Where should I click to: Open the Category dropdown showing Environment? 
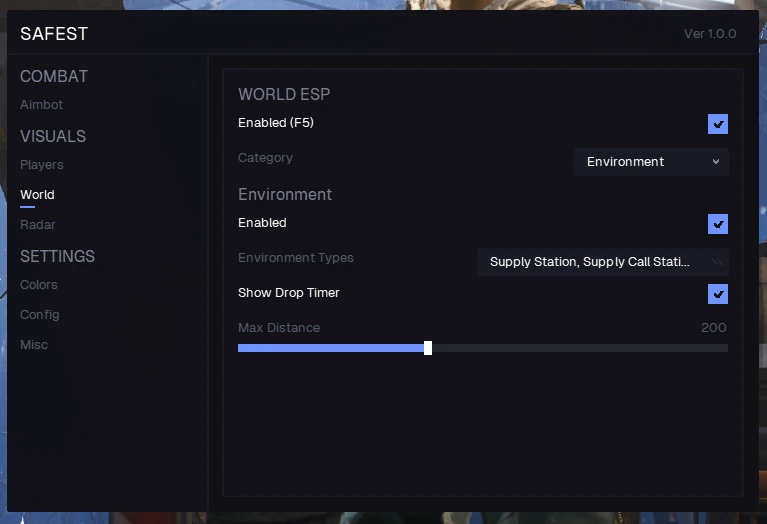coord(651,162)
